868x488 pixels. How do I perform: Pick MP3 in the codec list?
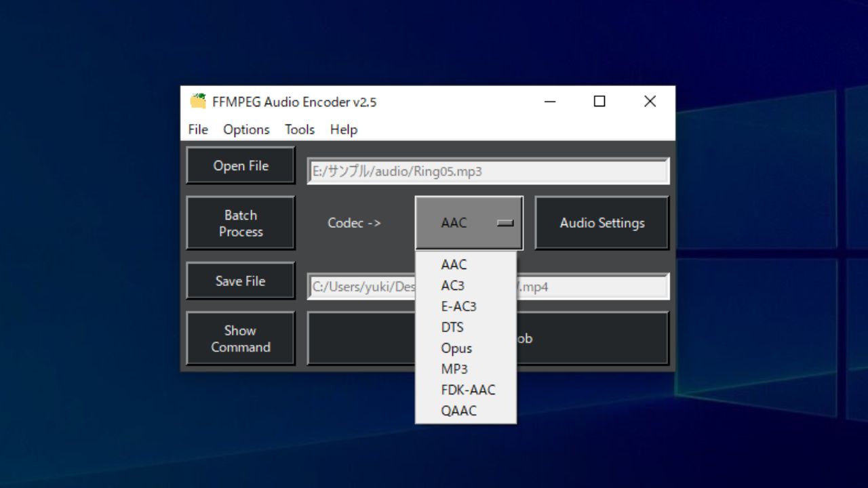pyautogui.click(x=466, y=369)
